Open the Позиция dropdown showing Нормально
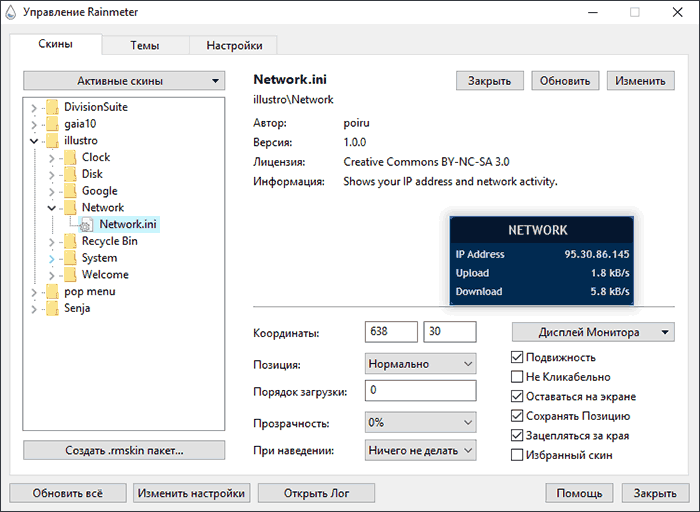The height and width of the screenshot is (512, 700). point(421,364)
